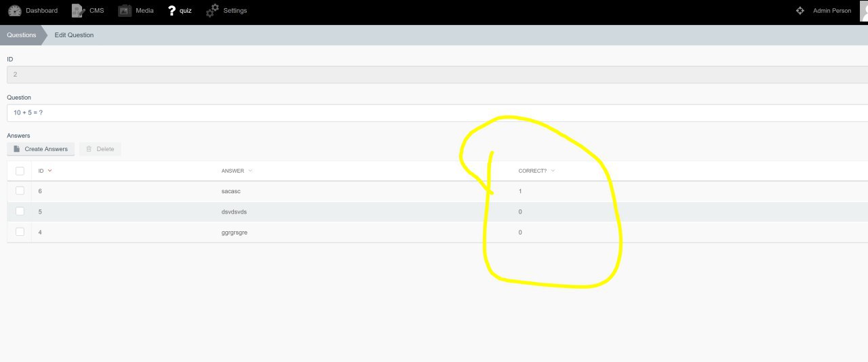Open answer 'sacasc'
The image size is (868, 362).
[231, 191]
